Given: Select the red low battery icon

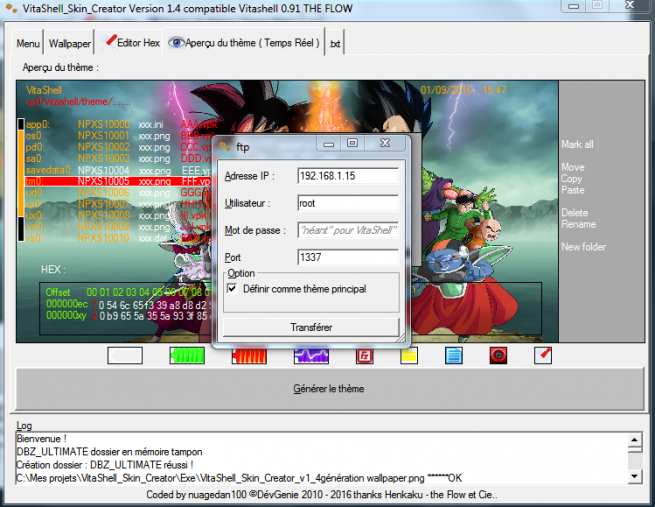Looking at the screenshot, I should (x=249, y=355).
